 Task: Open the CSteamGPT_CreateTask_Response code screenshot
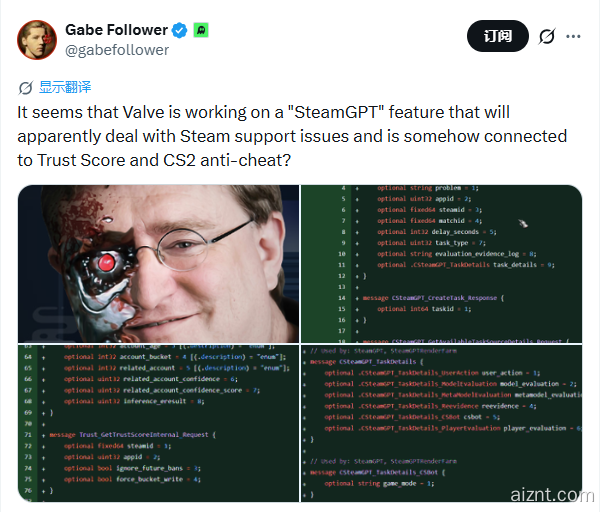tap(441, 264)
